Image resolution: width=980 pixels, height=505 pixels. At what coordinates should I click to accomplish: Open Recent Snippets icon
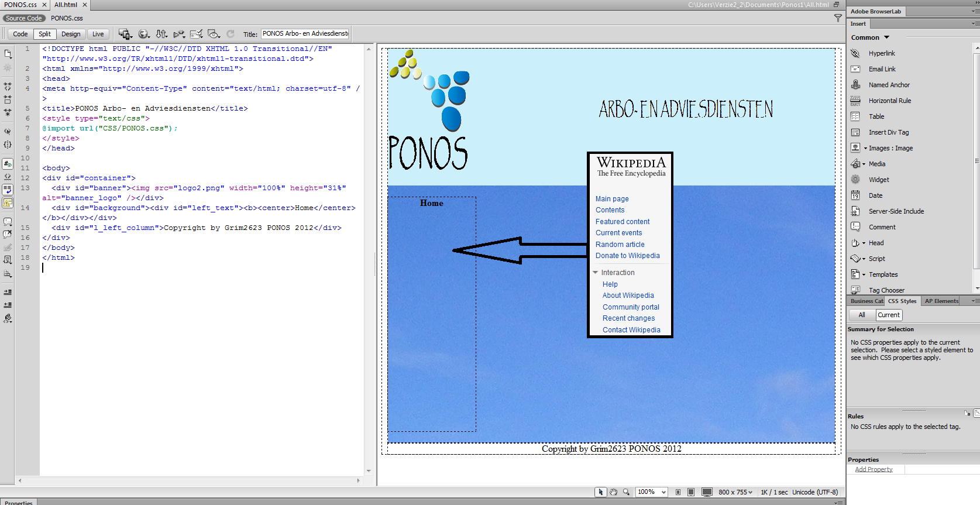tap(8, 260)
